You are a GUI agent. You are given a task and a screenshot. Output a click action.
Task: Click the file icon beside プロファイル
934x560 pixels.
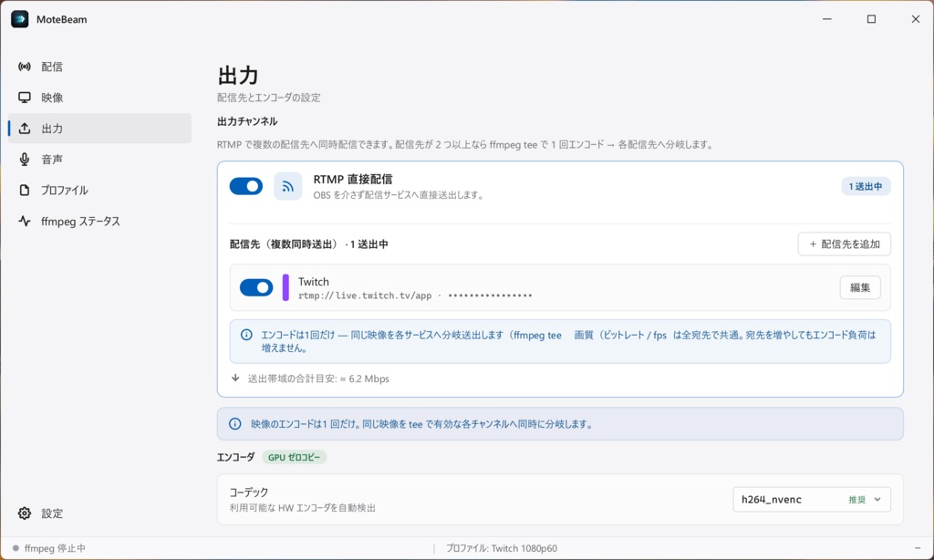(25, 190)
